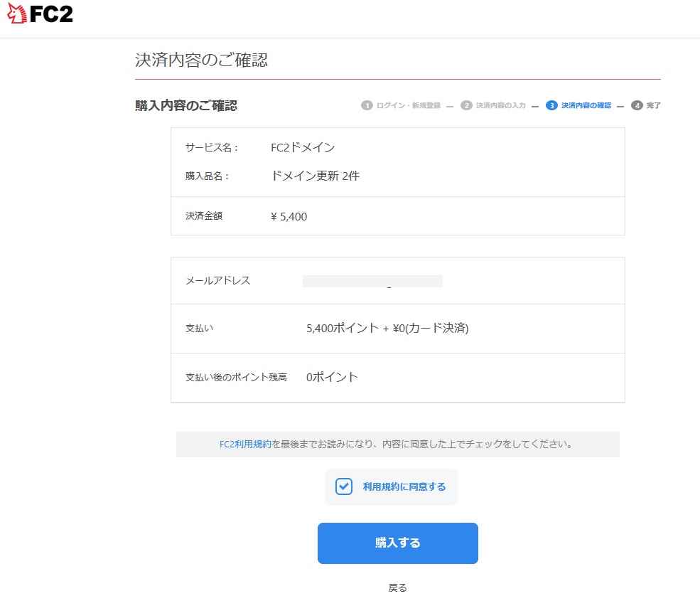
Task: Click the ドメイン更新 2件 product name
Action: tap(316, 176)
